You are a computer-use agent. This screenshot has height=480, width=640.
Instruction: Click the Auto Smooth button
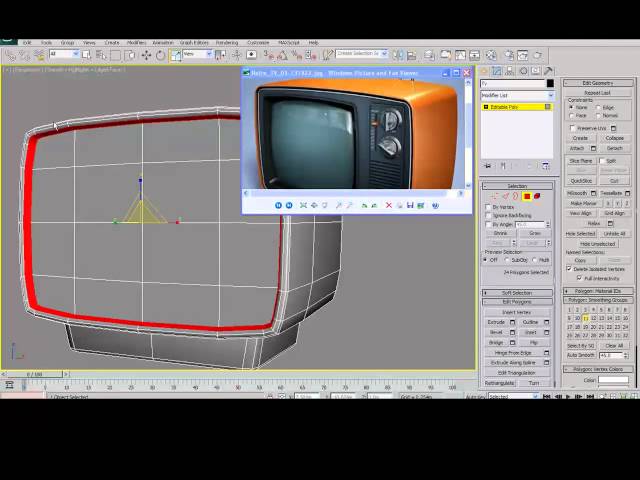point(581,356)
